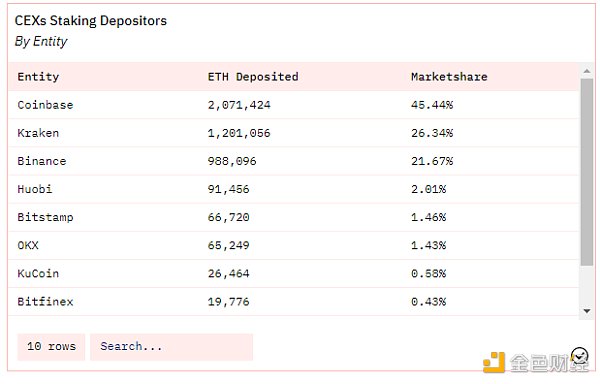Click Coinbase's 45.44% marketshare value
Screen dimensions: 600x384
pos(432,105)
